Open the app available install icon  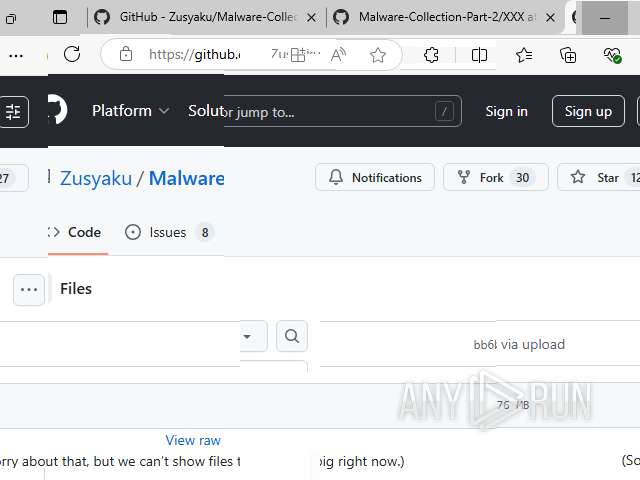click(x=298, y=55)
